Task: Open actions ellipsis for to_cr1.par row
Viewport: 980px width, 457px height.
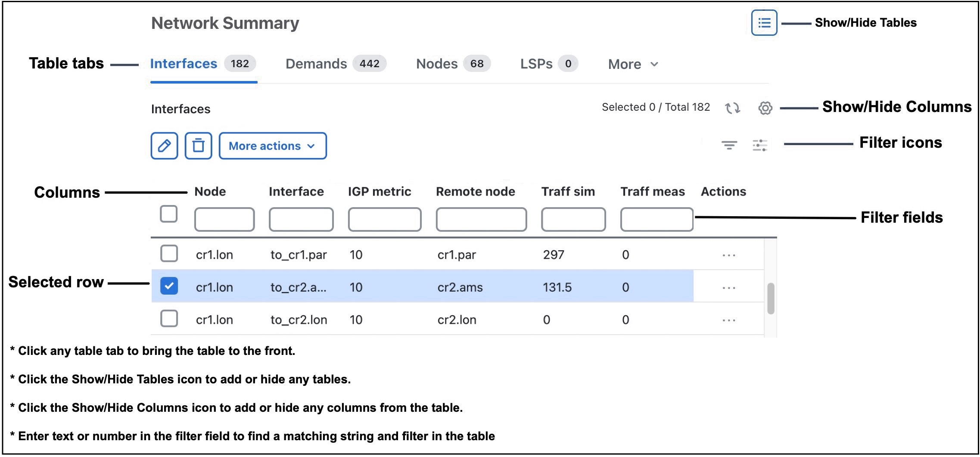Action: pyautogui.click(x=729, y=255)
